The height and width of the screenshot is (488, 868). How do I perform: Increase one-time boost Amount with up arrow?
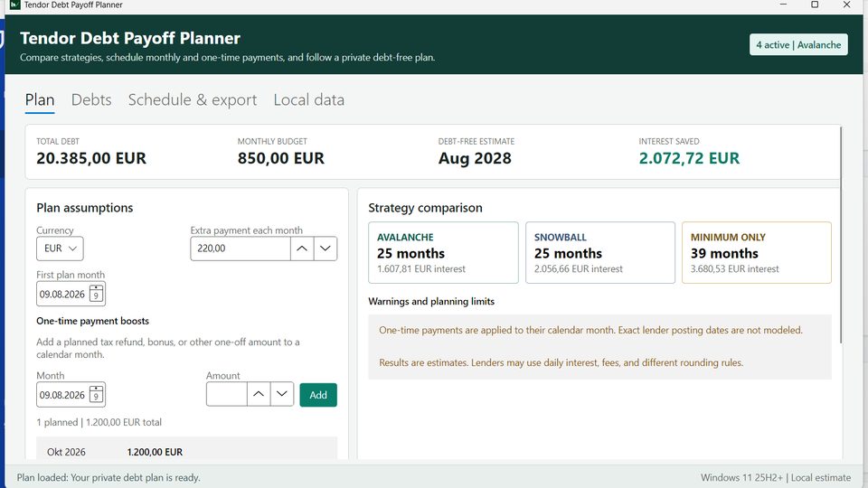(x=259, y=394)
